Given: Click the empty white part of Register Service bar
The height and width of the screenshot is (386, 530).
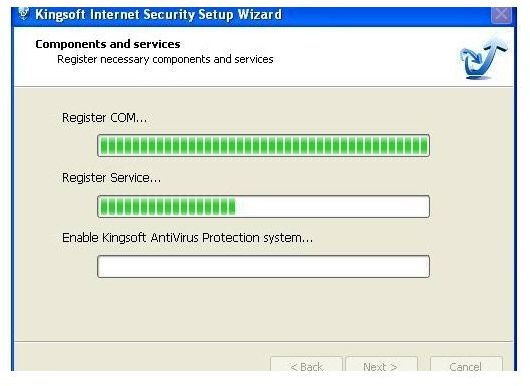Looking at the screenshot, I should (333, 207).
